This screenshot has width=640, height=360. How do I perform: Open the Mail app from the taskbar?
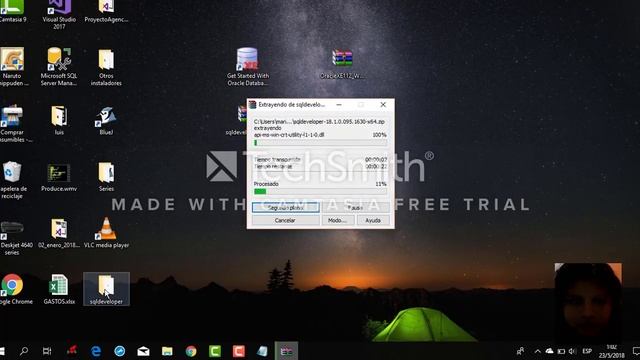coord(143,351)
